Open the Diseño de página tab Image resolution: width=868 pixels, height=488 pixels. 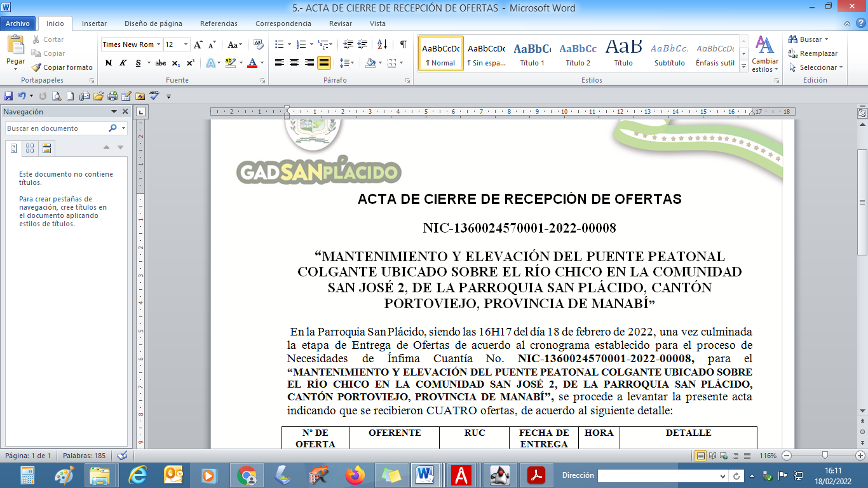(x=153, y=24)
